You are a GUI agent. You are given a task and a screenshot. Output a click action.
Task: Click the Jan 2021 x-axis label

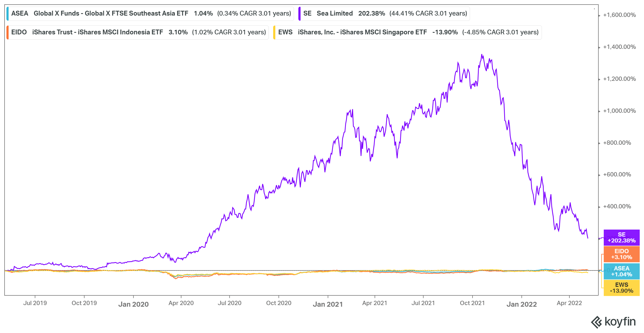[x=328, y=304]
